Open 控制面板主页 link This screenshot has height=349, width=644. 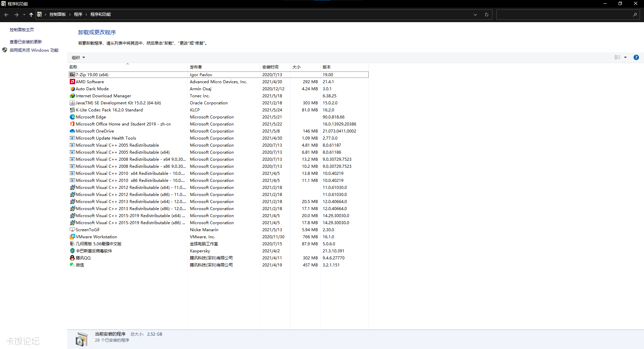(22, 30)
